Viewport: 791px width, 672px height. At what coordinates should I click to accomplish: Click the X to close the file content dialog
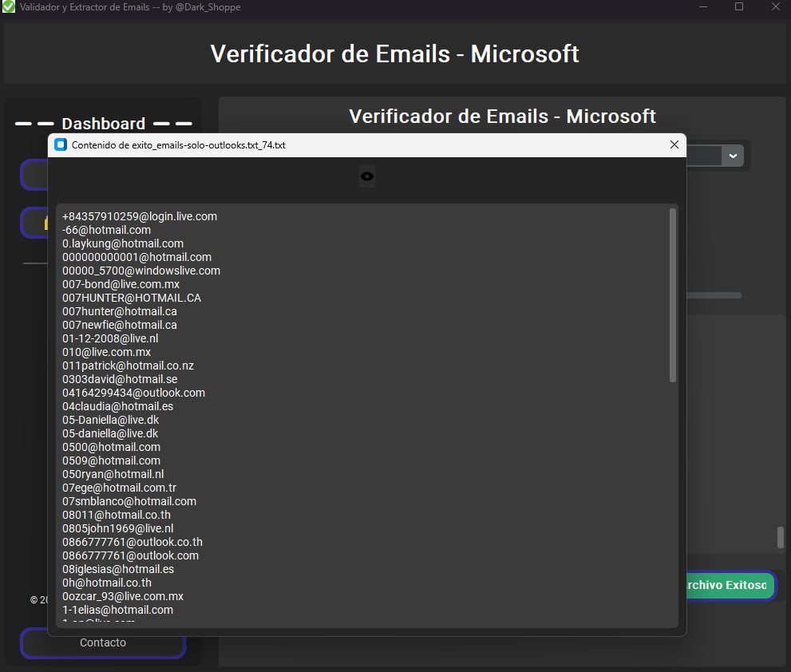pos(674,144)
